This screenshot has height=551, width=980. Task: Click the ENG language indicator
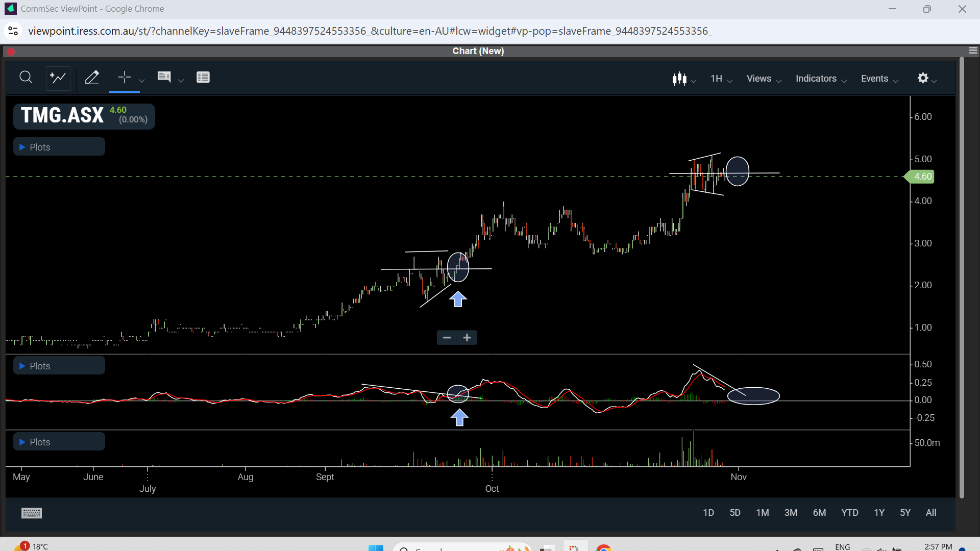843,547
